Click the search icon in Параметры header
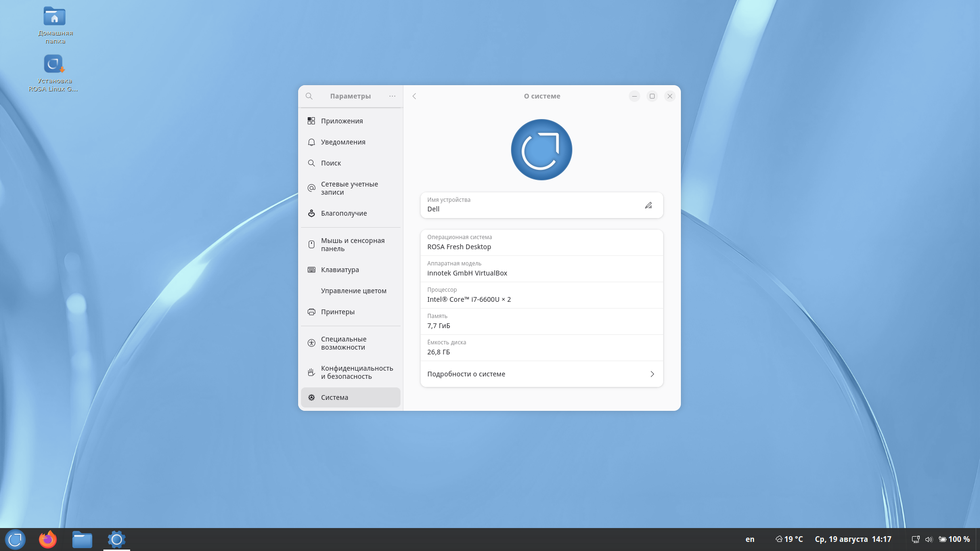This screenshot has width=980, height=551. pyautogui.click(x=309, y=96)
